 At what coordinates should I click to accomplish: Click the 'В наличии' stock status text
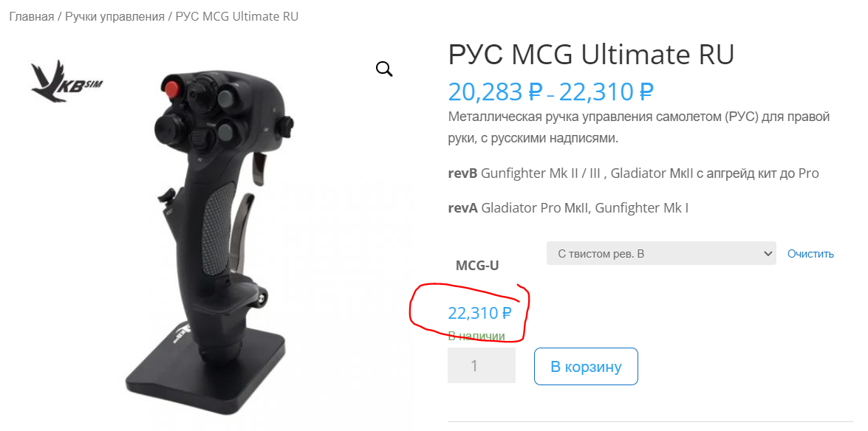click(476, 335)
